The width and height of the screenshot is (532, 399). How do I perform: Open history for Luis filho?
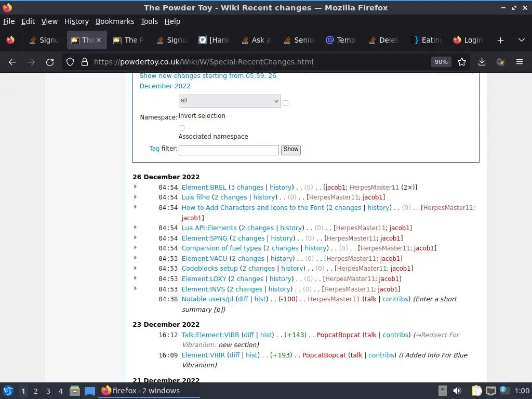click(264, 197)
